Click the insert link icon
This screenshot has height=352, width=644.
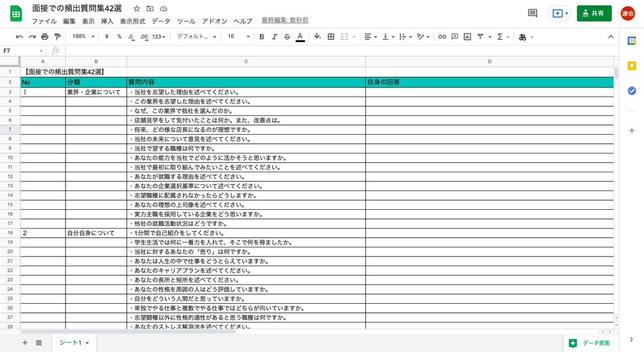coord(442,36)
